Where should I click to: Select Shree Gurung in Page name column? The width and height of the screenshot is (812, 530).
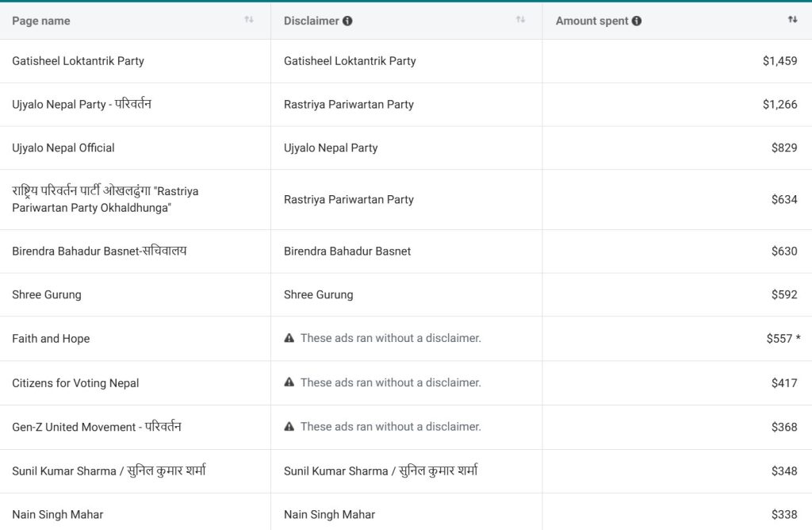pyautogui.click(x=47, y=294)
